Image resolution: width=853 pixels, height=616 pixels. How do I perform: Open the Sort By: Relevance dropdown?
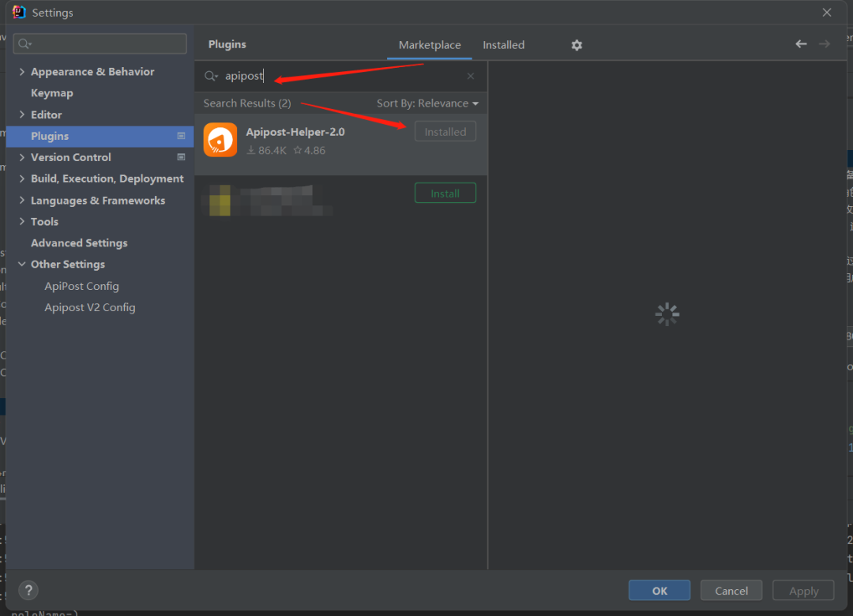[427, 103]
